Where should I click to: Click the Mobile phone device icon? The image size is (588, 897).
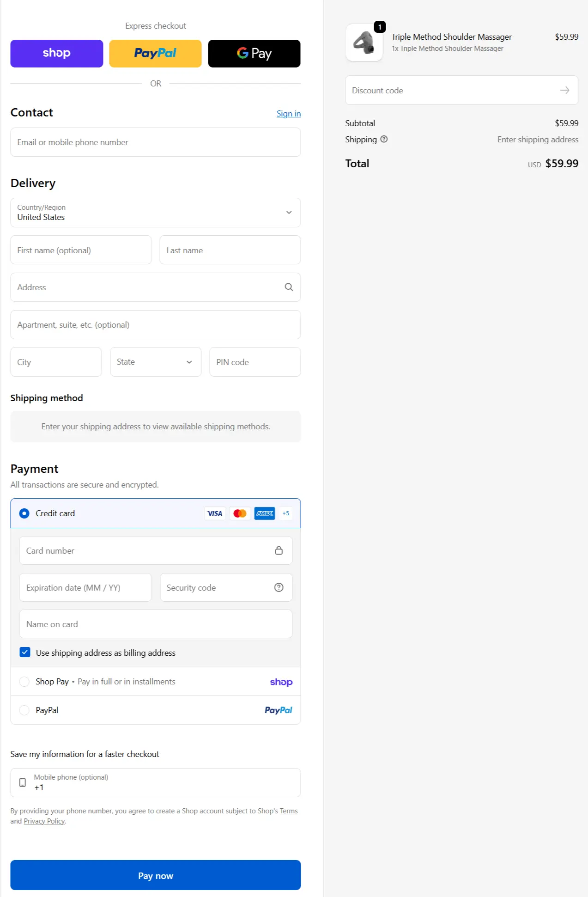22,782
